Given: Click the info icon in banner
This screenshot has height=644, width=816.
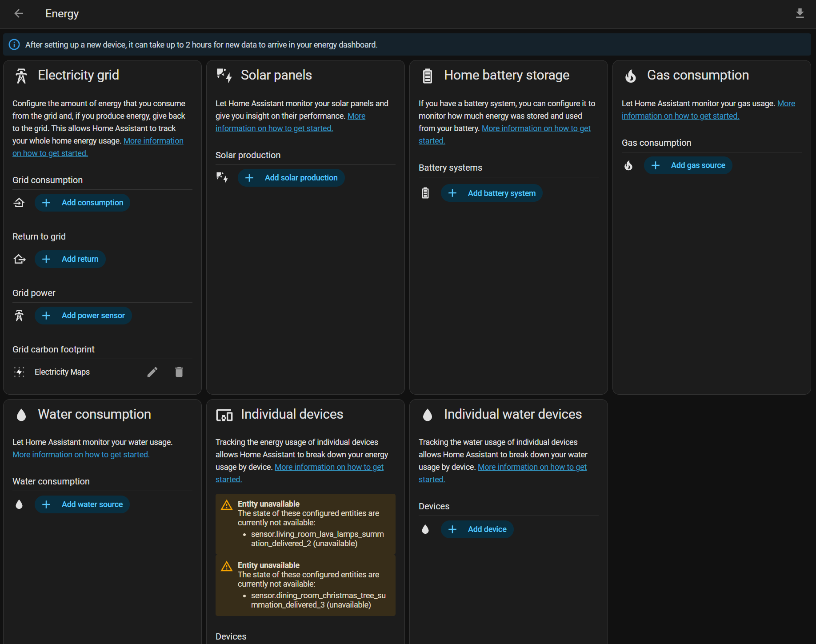Looking at the screenshot, I should point(14,45).
